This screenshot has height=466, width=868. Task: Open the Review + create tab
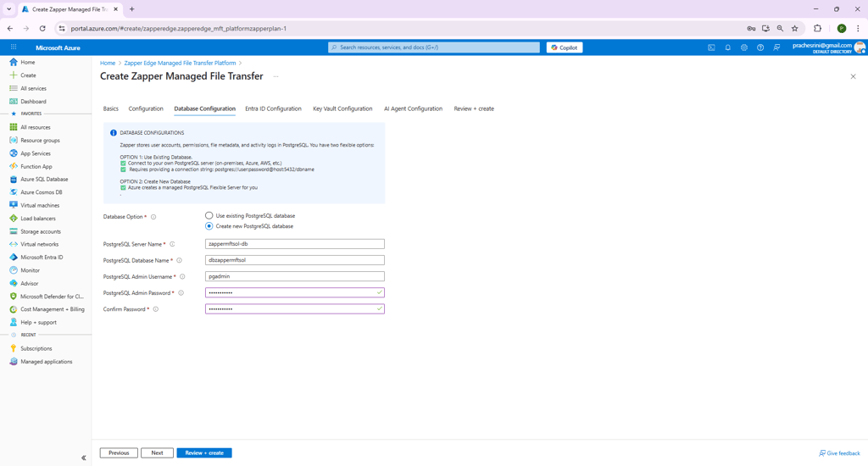pyautogui.click(x=474, y=108)
